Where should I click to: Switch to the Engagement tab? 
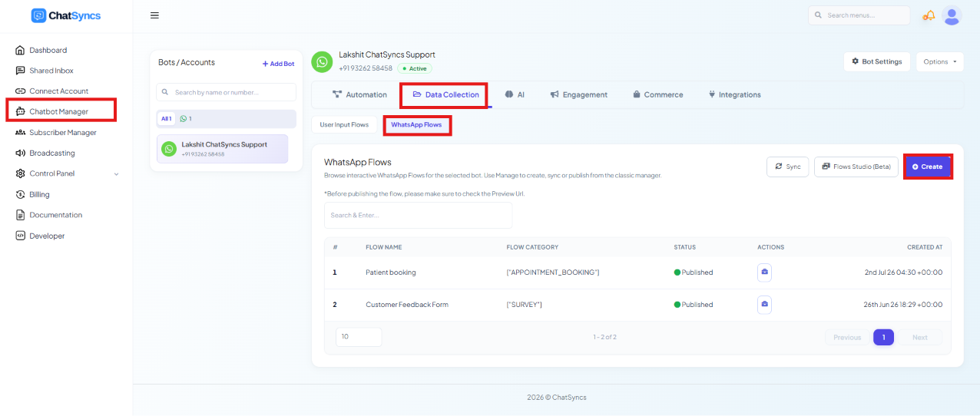pos(578,94)
